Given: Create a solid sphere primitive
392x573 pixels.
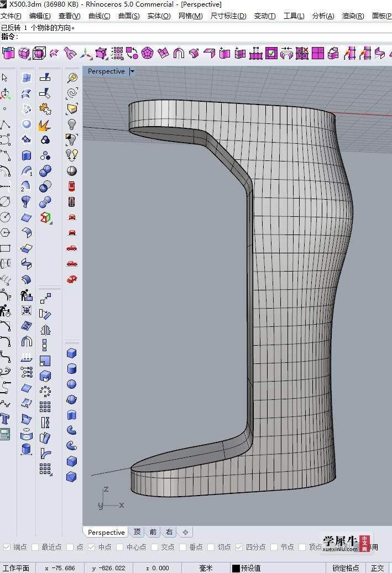Looking at the screenshot, I should [72, 384].
